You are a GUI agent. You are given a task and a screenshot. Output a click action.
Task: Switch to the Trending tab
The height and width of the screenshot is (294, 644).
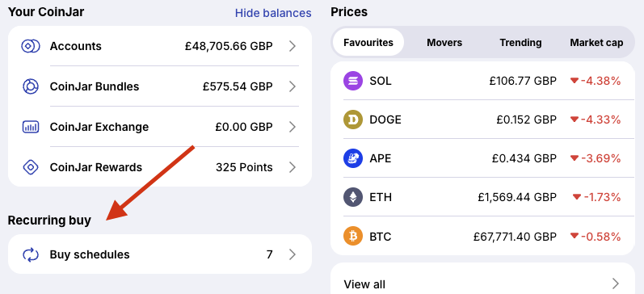coord(520,42)
